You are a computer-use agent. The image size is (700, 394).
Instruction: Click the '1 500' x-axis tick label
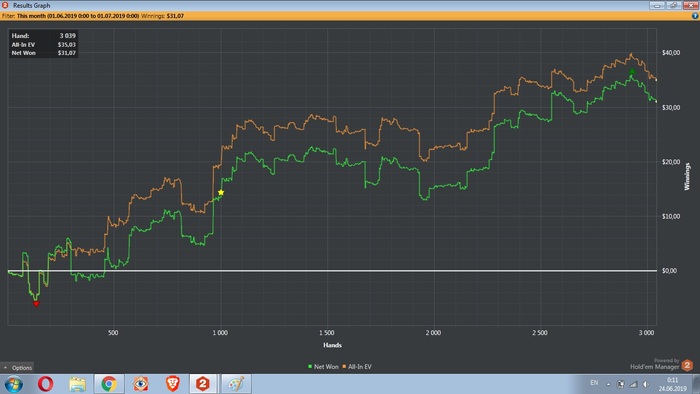pos(327,333)
